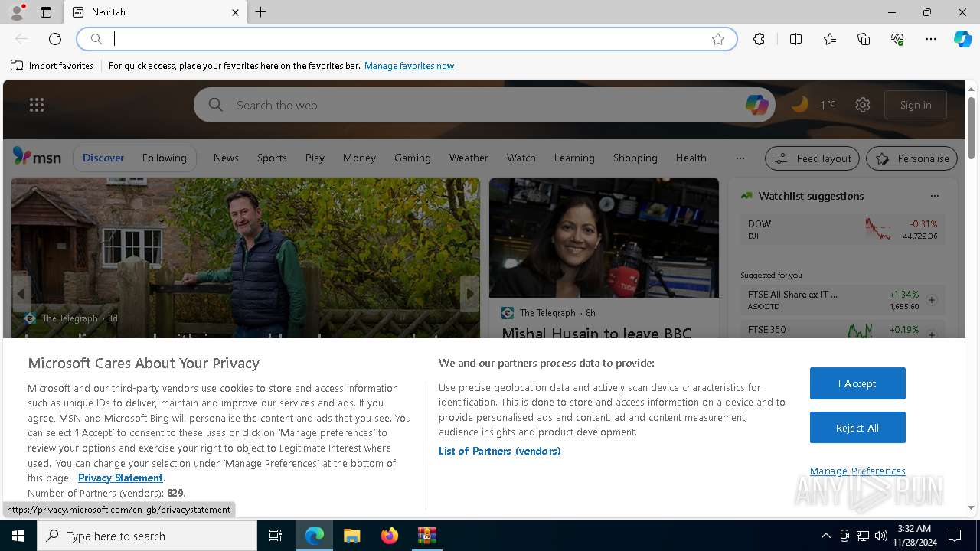This screenshot has height=551, width=980.
Task: Add FTSE 350 to watchlist
Action: (932, 334)
